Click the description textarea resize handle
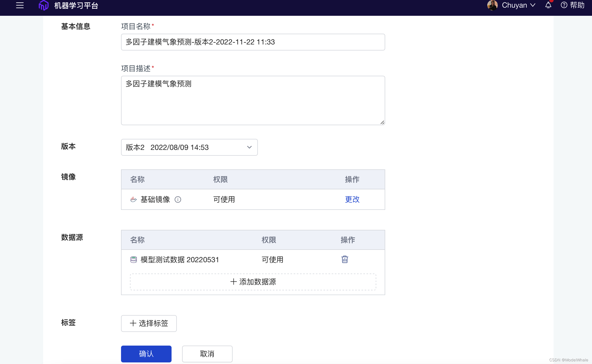Viewport: 592px width, 364px height. 382,123
